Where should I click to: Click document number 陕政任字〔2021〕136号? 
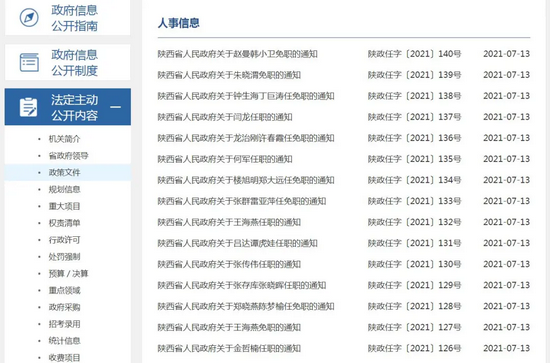pyautogui.click(x=414, y=138)
